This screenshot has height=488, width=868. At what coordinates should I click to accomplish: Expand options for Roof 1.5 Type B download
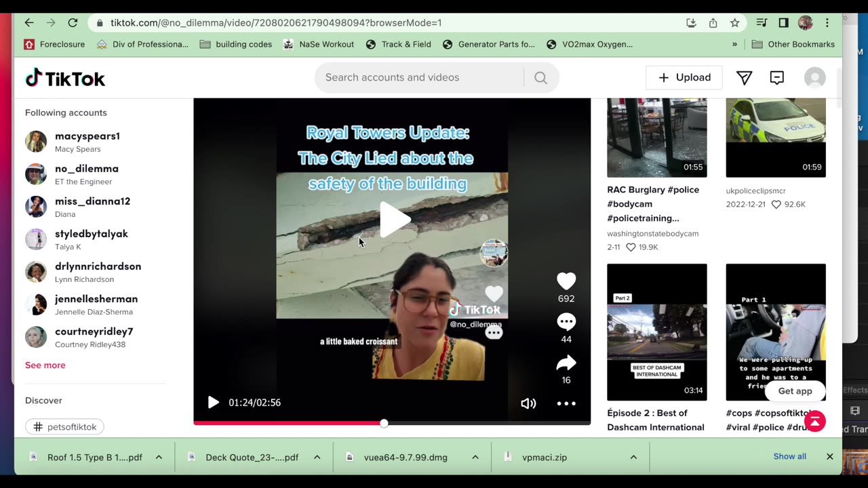click(159, 457)
